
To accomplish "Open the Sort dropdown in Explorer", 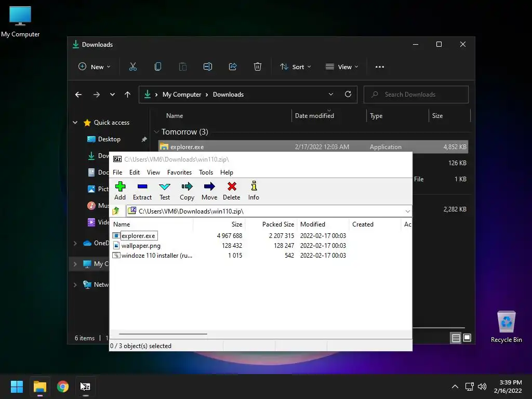I will 295,67.
